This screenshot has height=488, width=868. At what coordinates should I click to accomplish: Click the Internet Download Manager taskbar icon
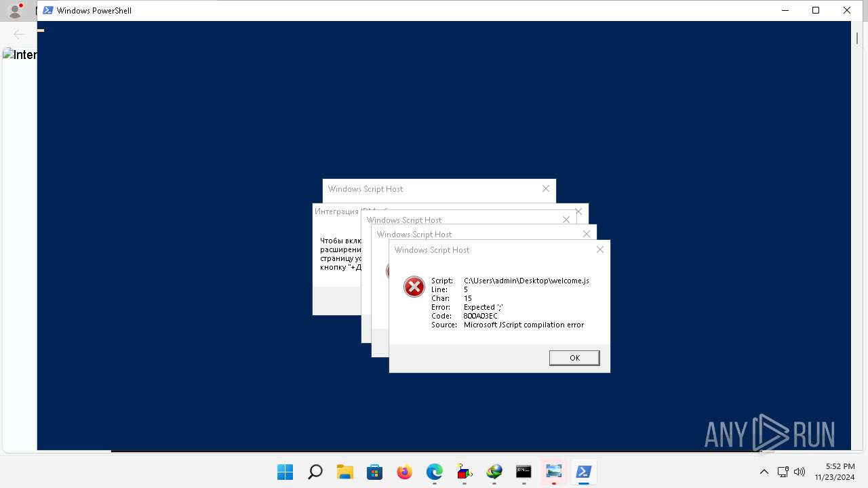(494, 472)
